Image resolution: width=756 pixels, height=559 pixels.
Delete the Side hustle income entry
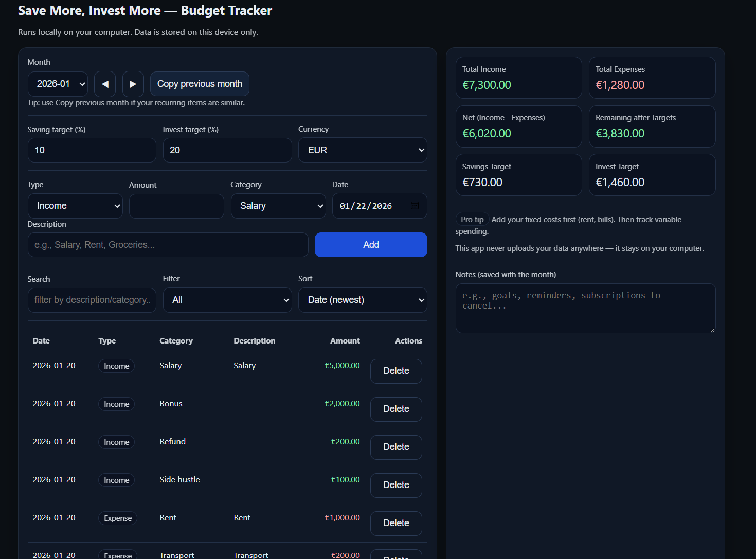tap(396, 485)
